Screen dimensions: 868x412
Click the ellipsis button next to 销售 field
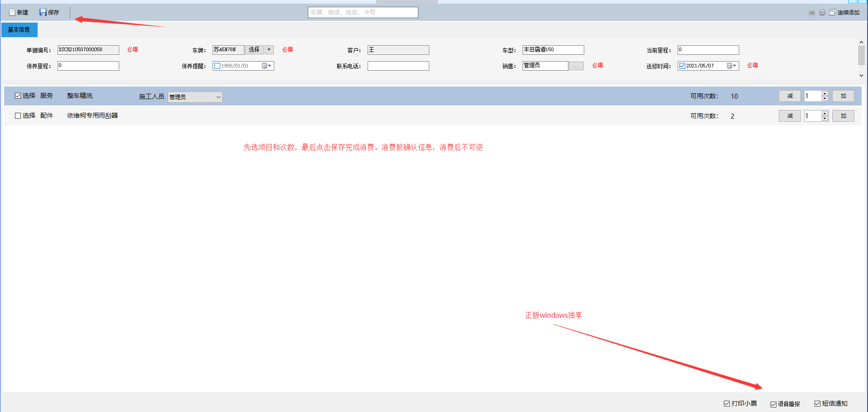576,66
